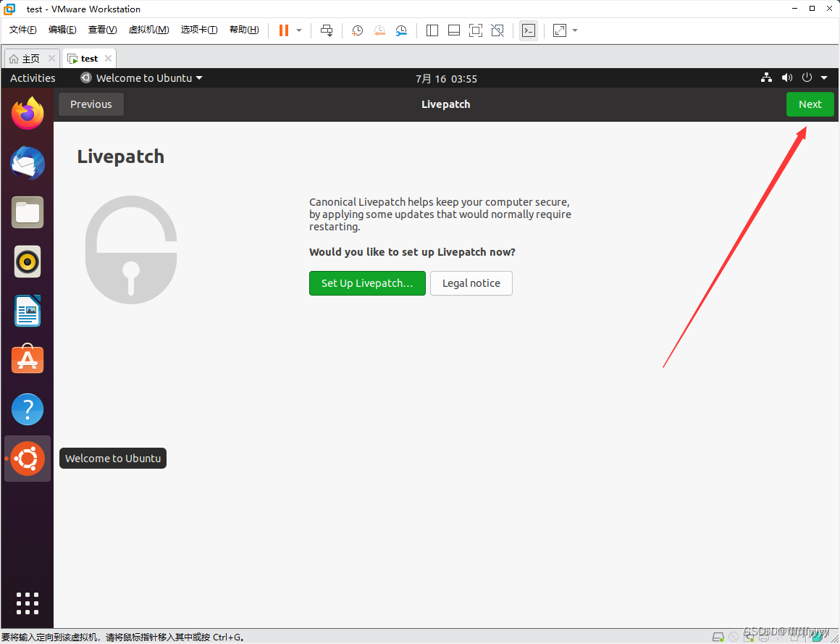This screenshot has width=840, height=644.
Task: Open the 帮助(H) menu
Action: pyautogui.click(x=244, y=30)
